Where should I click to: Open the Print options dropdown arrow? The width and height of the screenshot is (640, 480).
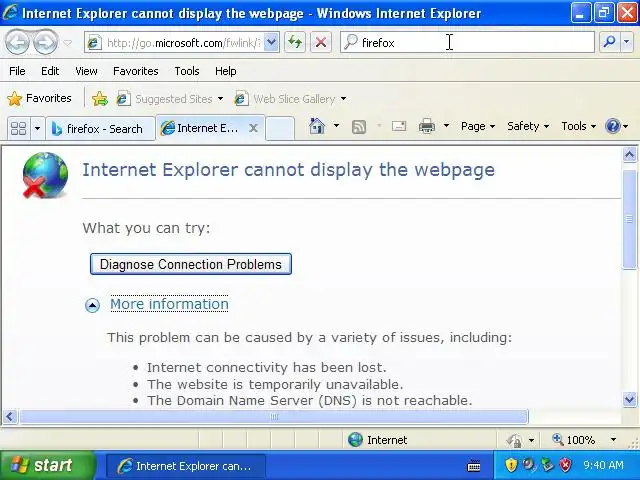click(446, 126)
